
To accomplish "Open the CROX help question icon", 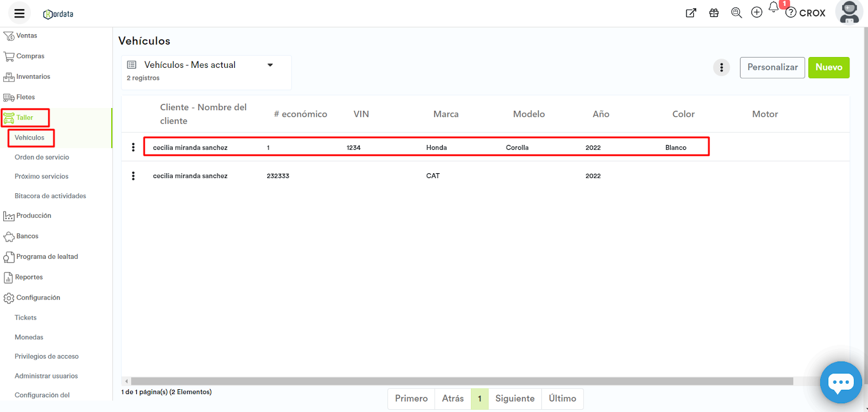I will click(791, 12).
